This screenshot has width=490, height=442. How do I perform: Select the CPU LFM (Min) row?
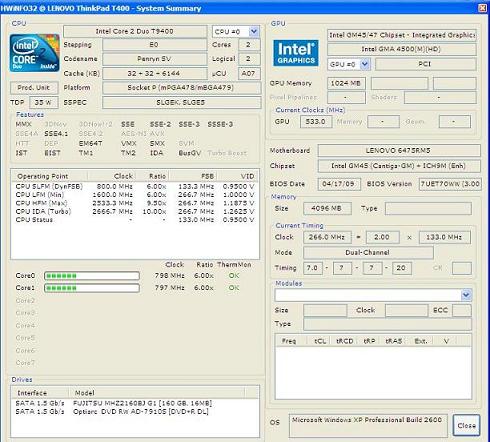[135, 195]
